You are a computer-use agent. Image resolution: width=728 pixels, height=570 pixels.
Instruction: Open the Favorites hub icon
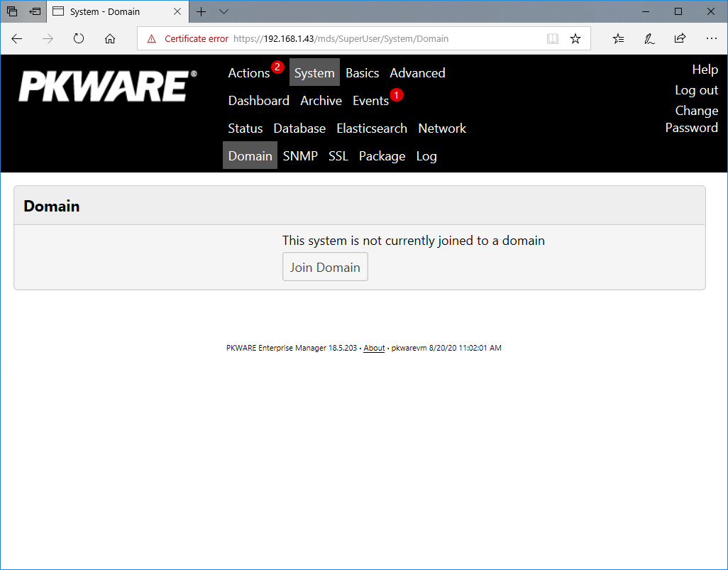point(618,39)
